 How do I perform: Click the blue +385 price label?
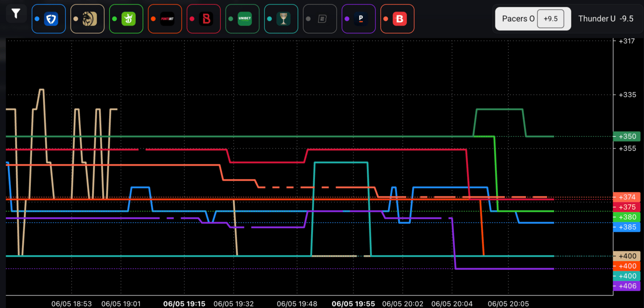pyautogui.click(x=627, y=227)
